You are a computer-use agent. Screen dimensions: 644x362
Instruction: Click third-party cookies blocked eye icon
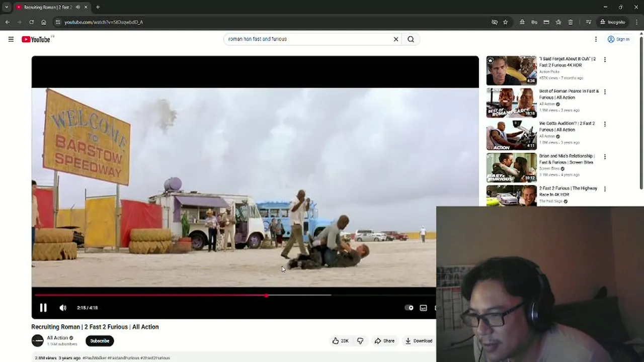pyautogui.click(x=495, y=22)
